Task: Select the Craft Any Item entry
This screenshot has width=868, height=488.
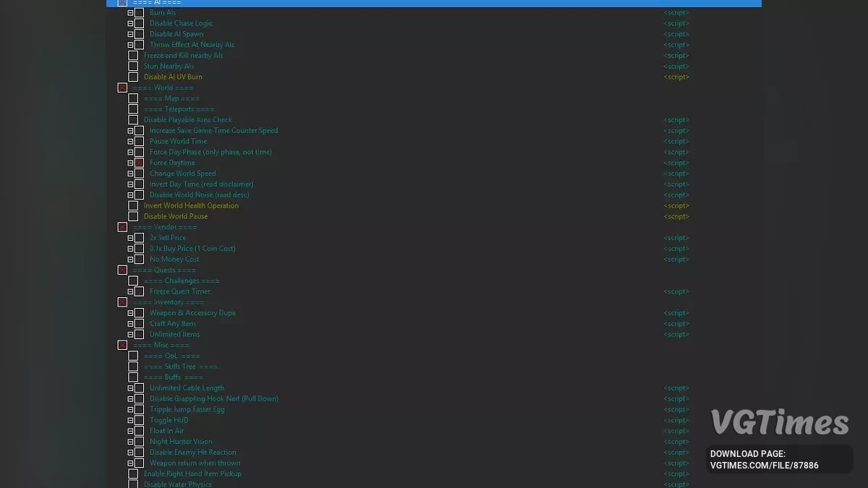Action: pyautogui.click(x=173, y=324)
